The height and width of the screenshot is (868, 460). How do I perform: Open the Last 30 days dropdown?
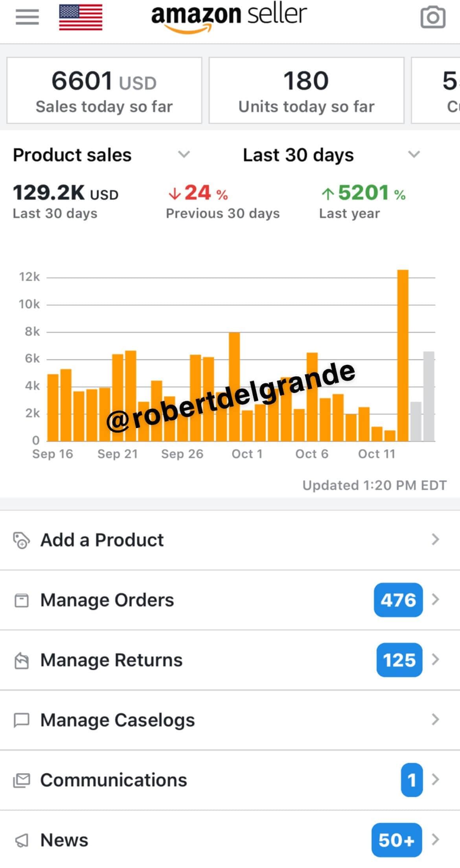(414, 154)
